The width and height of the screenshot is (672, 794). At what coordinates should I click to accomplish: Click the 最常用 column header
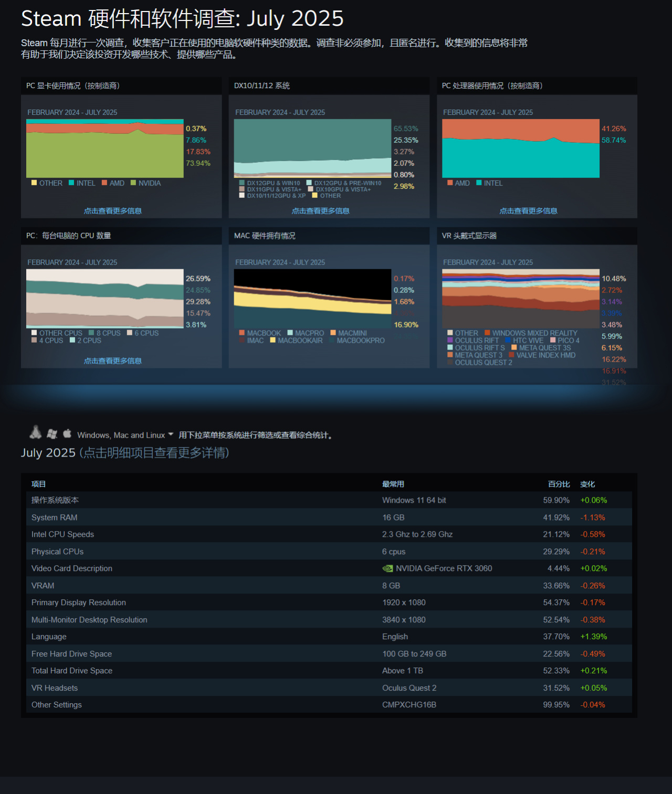click(393, 484)
